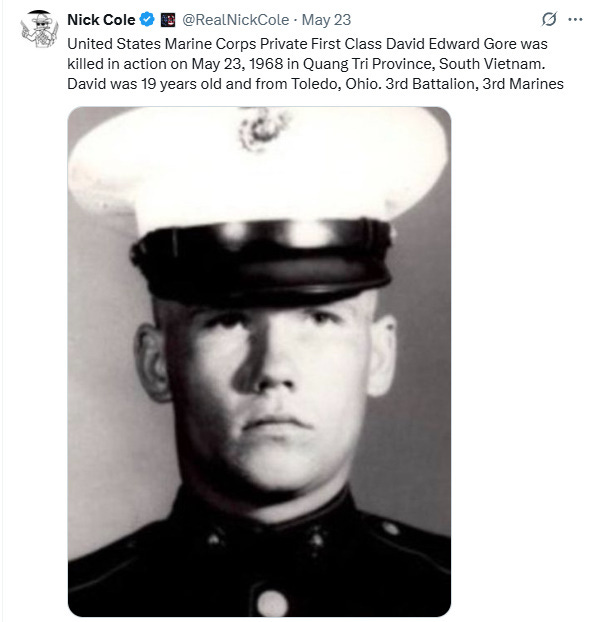594x622 pixels.
Task: Click the white cap emblem in the photo
Action: click(x=262, y=129)
